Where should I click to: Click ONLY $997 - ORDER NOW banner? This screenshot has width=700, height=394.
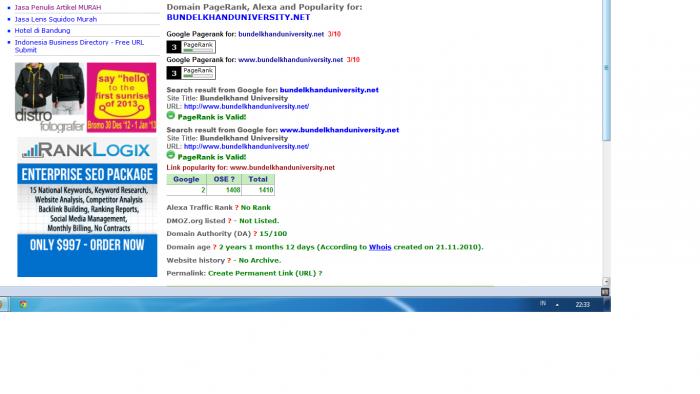[x=87, y=245]
